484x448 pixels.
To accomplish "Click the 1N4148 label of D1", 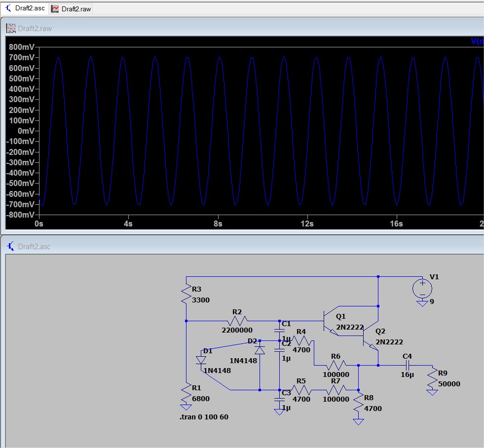I will 217,371.
